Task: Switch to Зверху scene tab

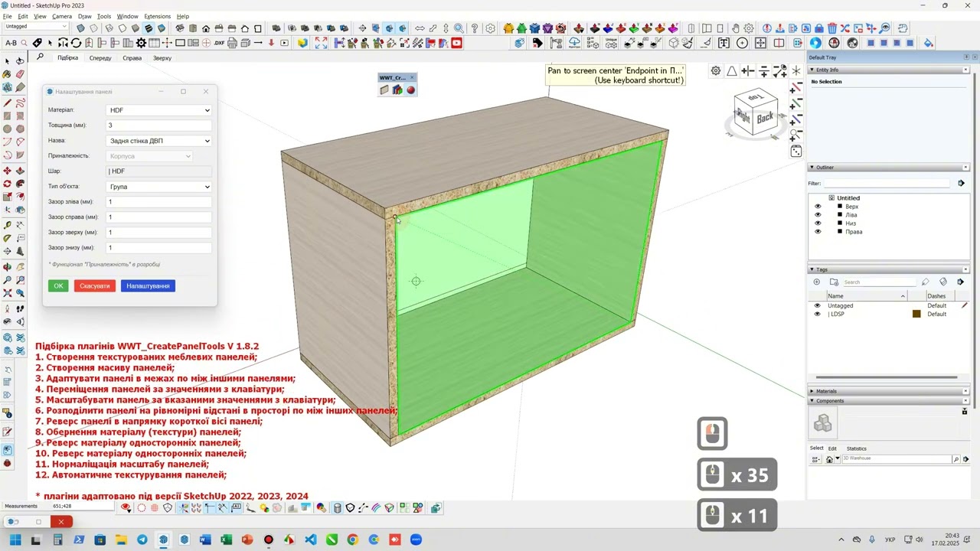Action: pos(162,58)
